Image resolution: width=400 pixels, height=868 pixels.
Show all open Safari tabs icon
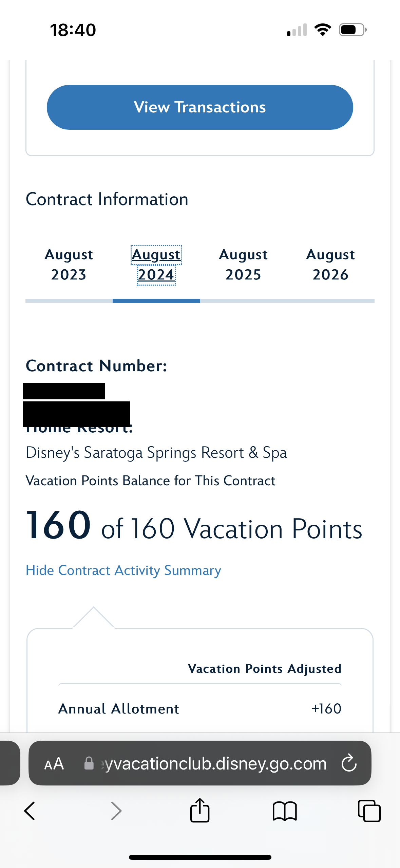point(369,811)
